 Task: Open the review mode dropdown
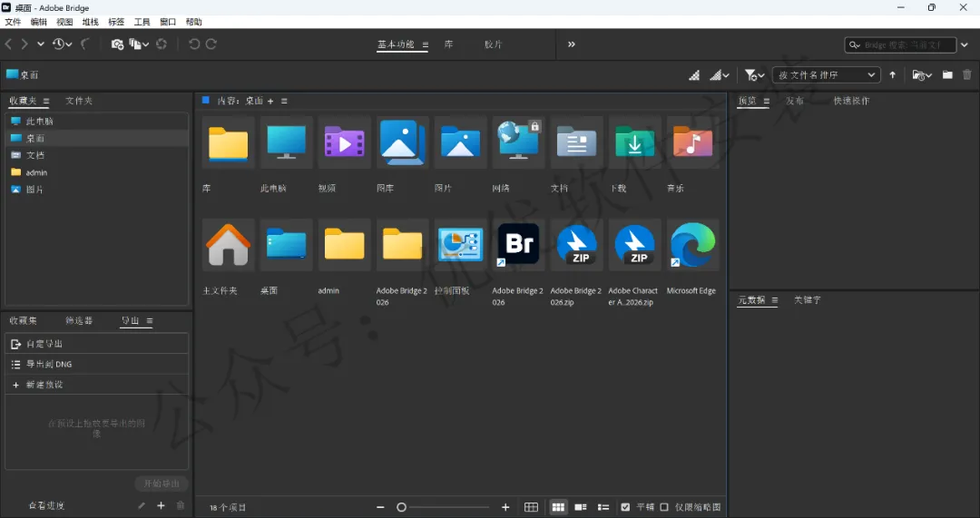[139, 44]
